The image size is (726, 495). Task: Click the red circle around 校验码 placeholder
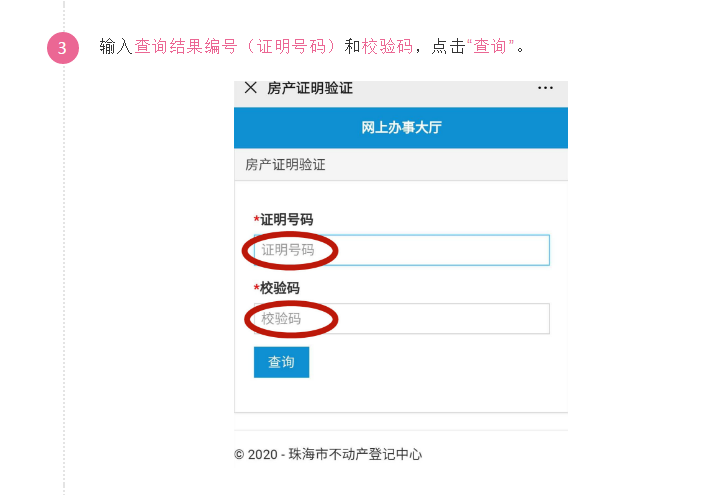point(291,319)
